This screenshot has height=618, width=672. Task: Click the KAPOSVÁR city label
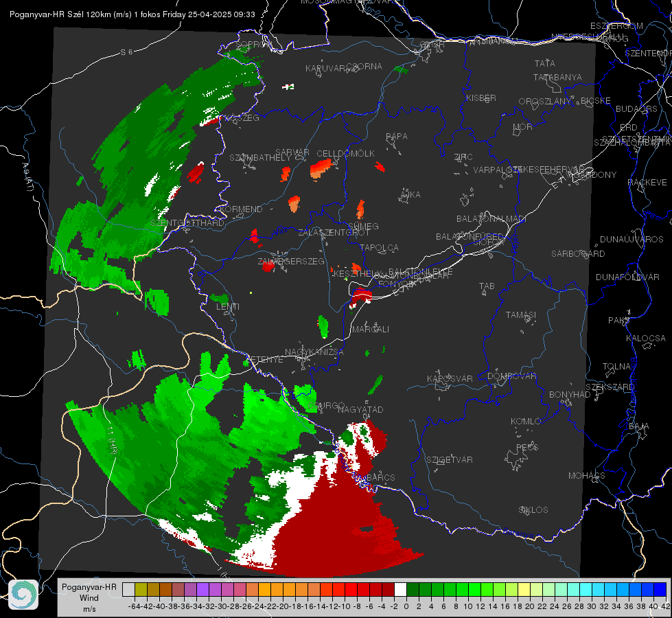coord(450,378)
